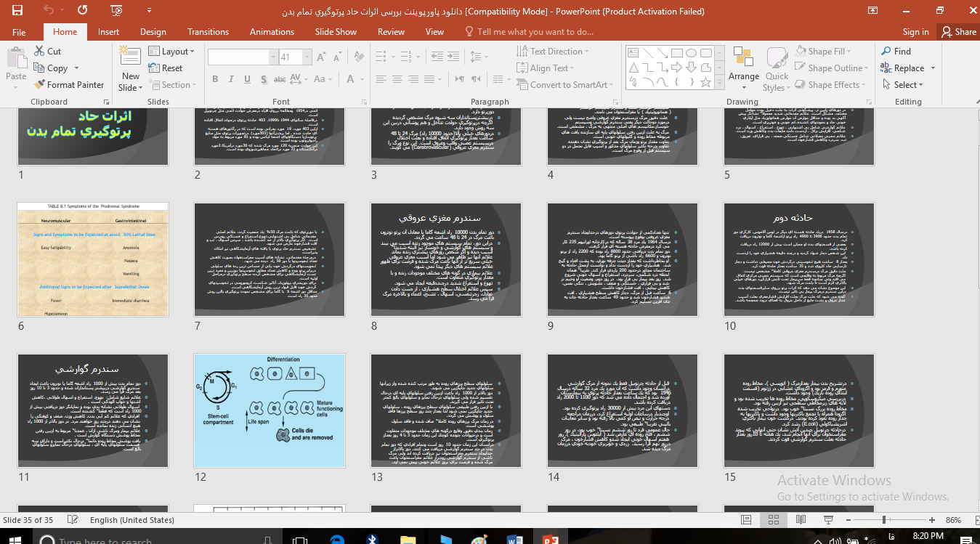The width and height of the screenshot is (980, 544).
Task: Select slide 12 thumbnail with differentiation diagram
Action: coord(270,411)
